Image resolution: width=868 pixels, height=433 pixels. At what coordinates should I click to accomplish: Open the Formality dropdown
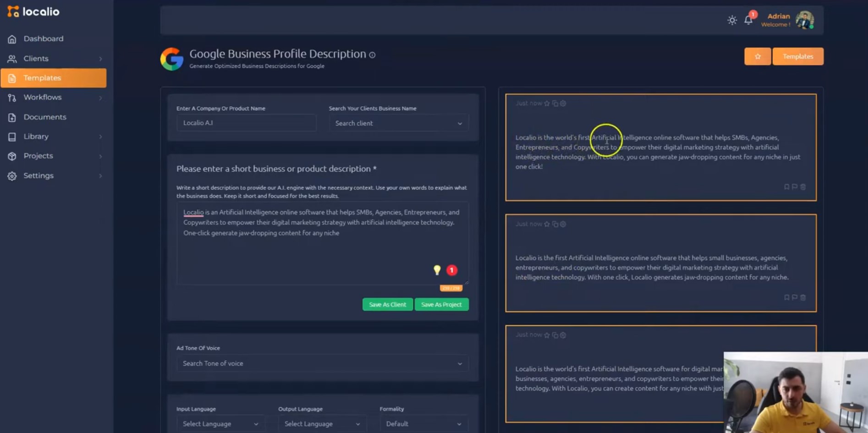click(424, 424)
